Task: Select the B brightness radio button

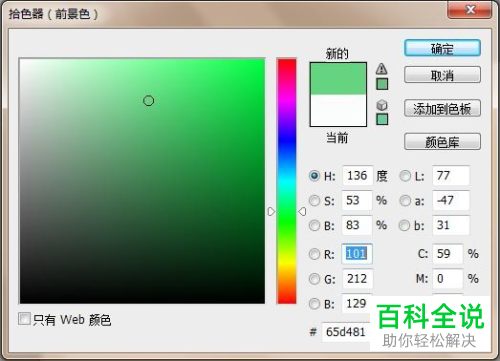Action: point(314,226)
